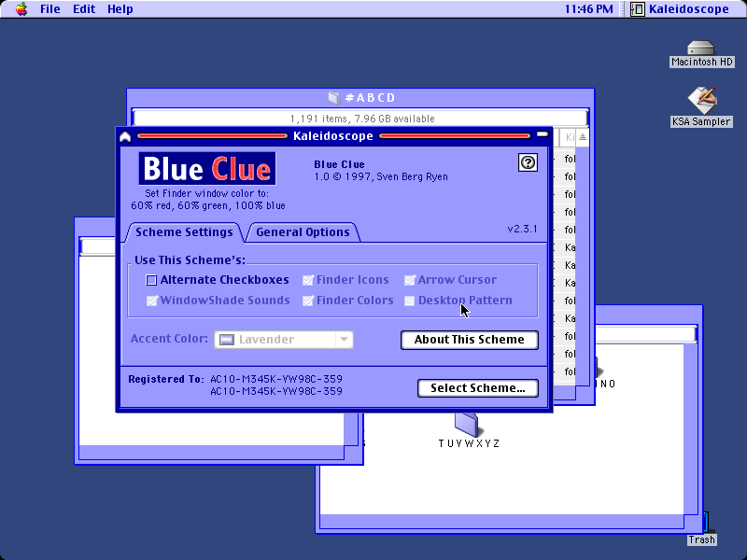
Task: Click the version label v2.3.1
Action: [523, 229]
